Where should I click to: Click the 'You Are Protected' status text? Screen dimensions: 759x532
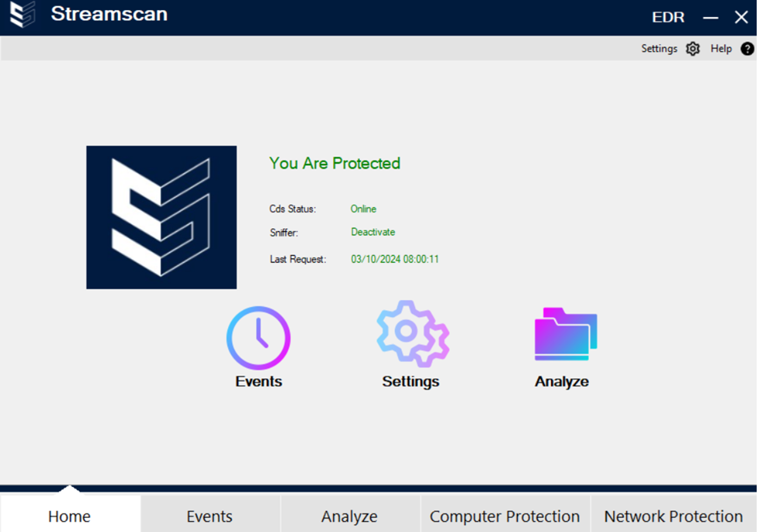pos(334,163)
